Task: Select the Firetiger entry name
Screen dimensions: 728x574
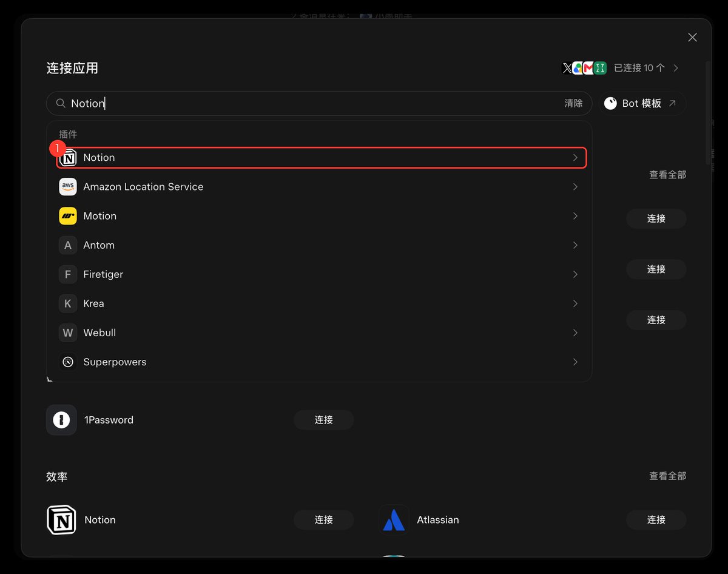Action: tap(103, 274)
